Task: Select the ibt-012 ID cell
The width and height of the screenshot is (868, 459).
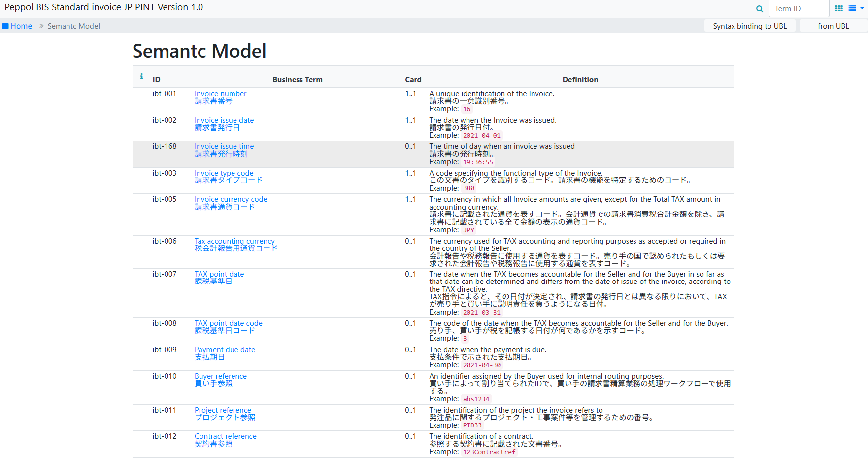Action: (x=164, y=436)
